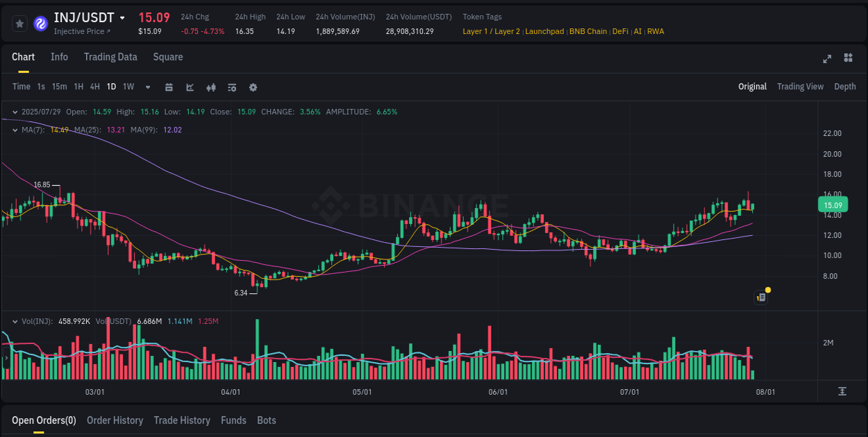The width and height of the screenshot is (868, 437).
Task: Select the candlestick chart style icon
Action: (x=210, y=87)
